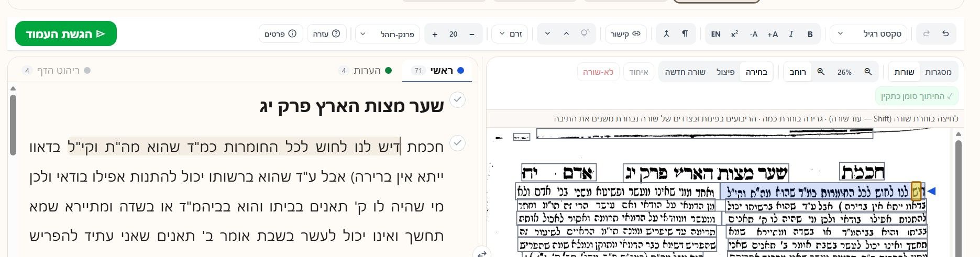Click the EN language marker button
Image resolution: width=980 pixels, height=257 pixels.
pyautogui.click(x=715, y=34)
